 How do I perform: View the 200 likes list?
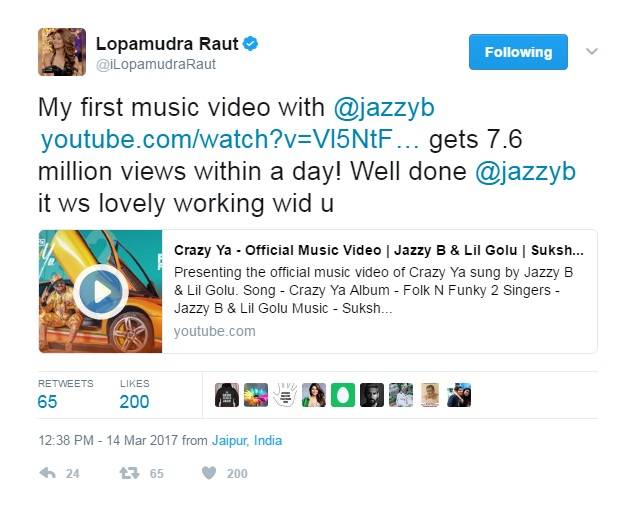pos(134,394)
